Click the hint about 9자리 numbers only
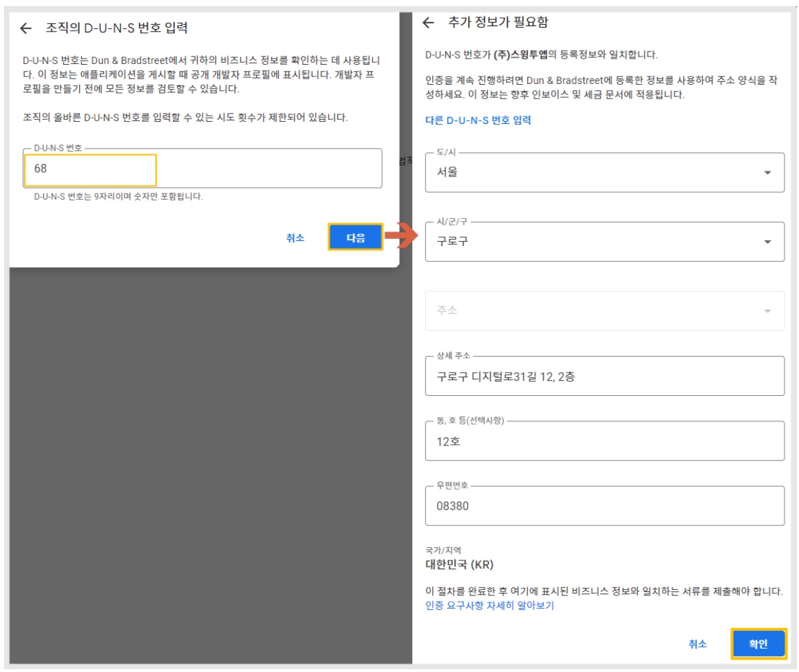This screenshot has width=799, height=672. 118,196
